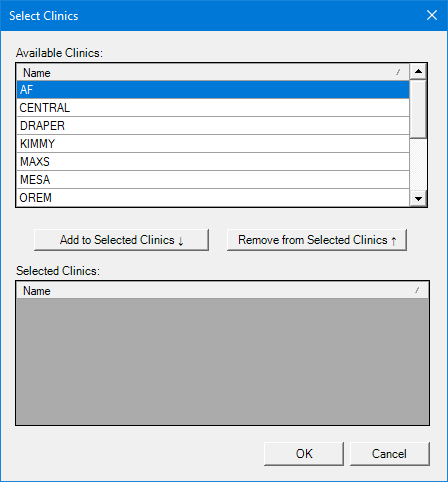The height and width of the screenshot is (482, 448).
Task: Select the KIMMY clinic row
Action: [x=213, y=144]
